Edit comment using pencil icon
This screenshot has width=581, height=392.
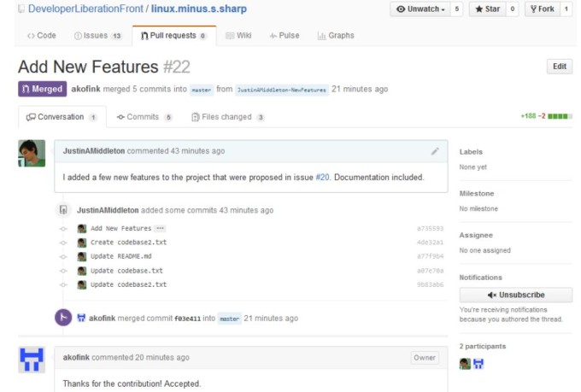pyautogui.click(x=435, y=151)
